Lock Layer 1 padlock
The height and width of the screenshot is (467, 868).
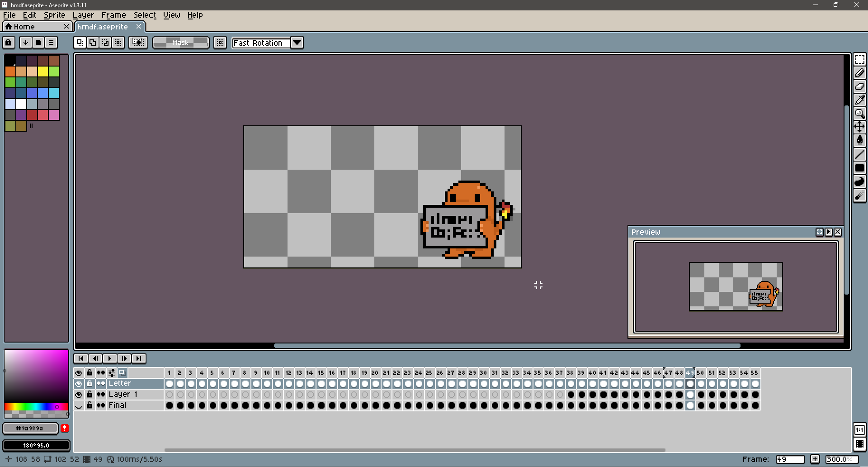pyautogui.click(x=90, y=395)
